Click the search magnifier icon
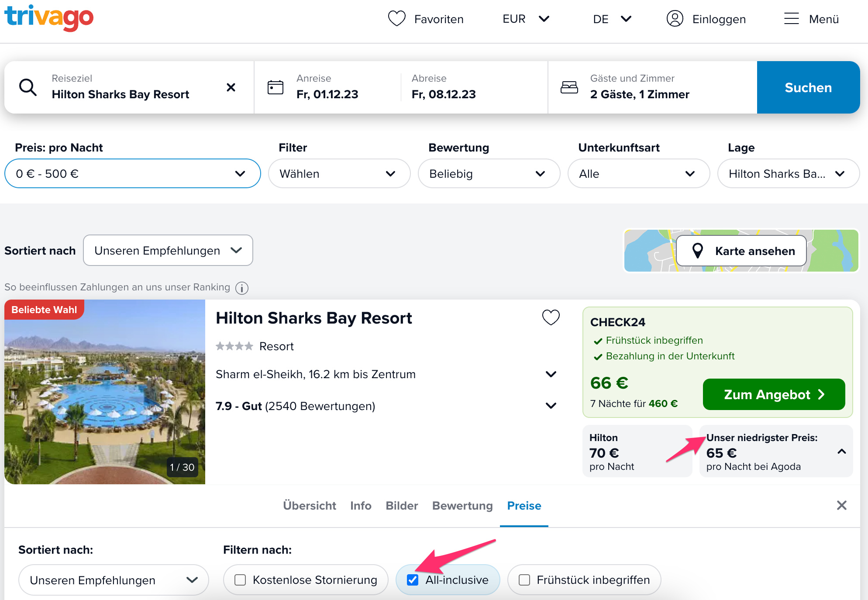Screen dimensions: 868x600 [x=28, y=87]
